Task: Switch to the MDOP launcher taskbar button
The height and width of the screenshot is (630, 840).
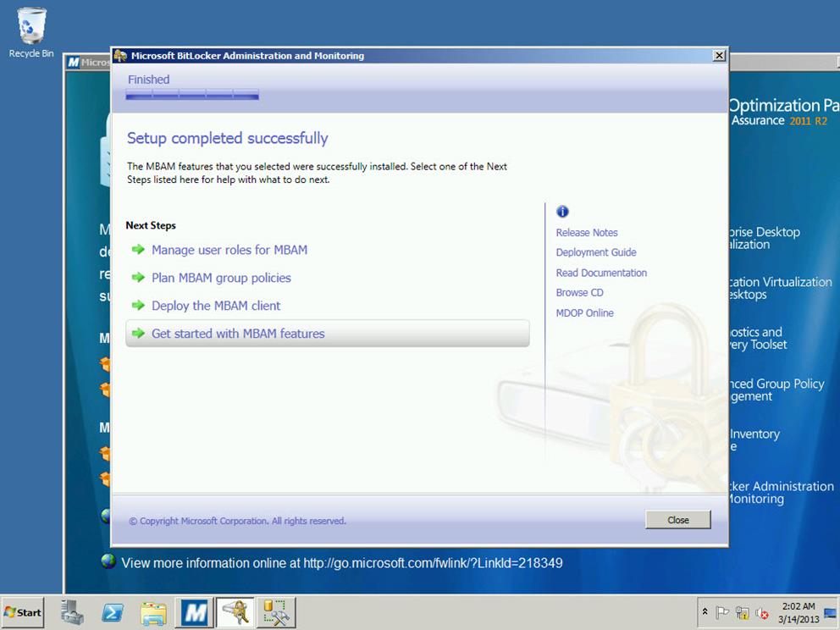Action: [x=195, y=612]
